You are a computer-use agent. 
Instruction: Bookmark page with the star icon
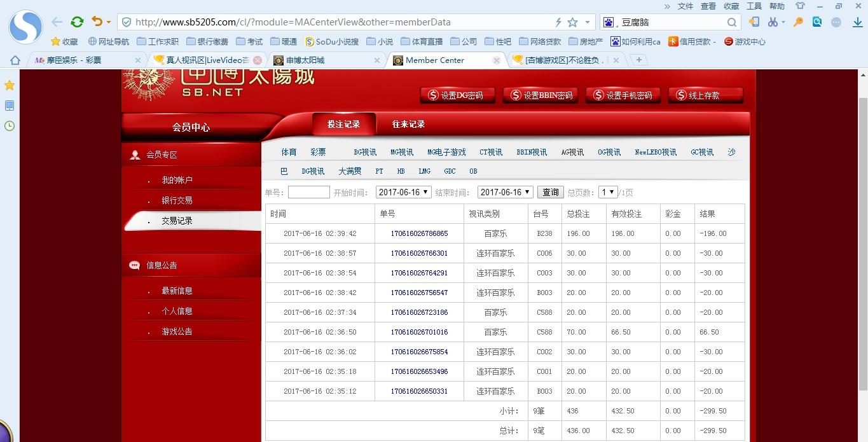click(x=572, y=22)
